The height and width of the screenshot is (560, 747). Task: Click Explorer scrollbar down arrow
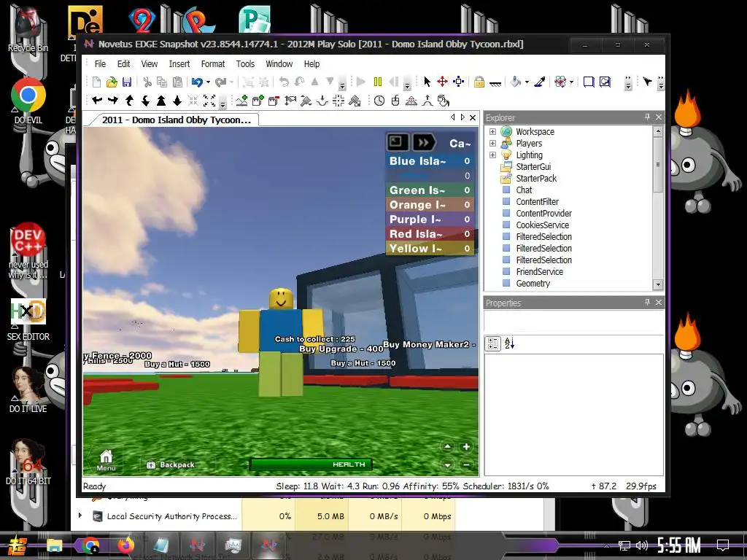[x=658, y=284]
